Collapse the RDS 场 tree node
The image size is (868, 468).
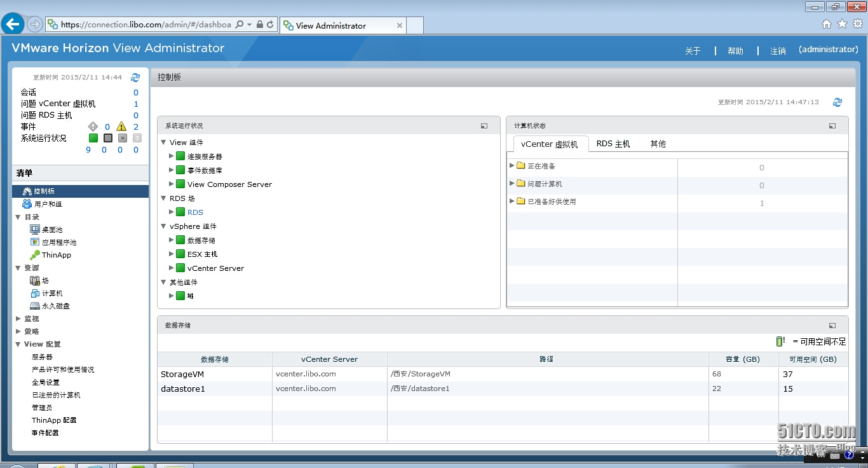click(x=163, y=198)
